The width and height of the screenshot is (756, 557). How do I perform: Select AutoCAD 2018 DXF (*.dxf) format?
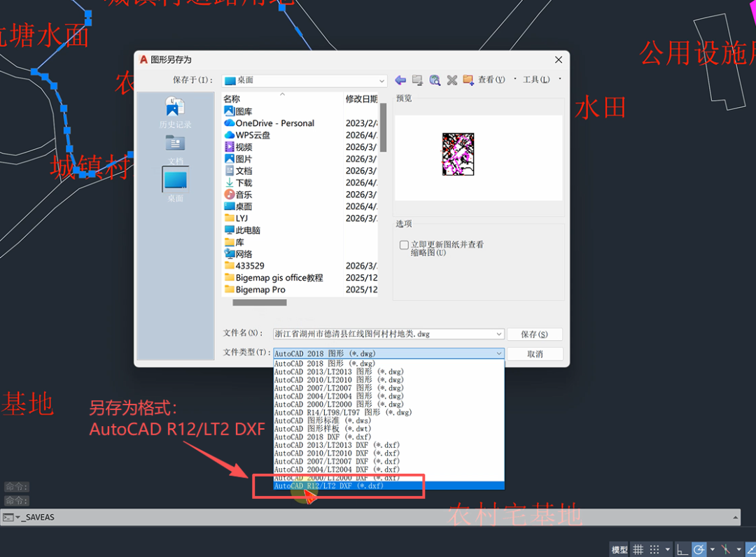click(388, 437)
